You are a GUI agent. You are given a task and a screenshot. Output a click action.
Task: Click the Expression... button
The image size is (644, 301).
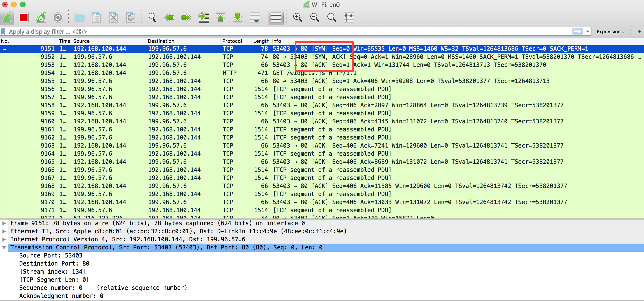coord(610,31)
